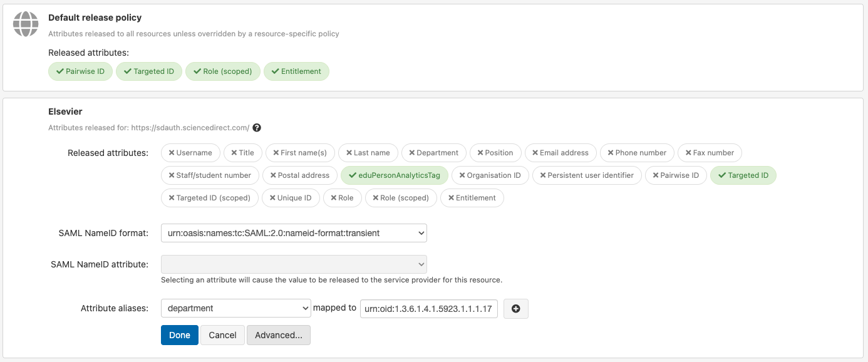Open the help tooltip next to sdauth.sciencedirect.com
The width and height of the screenshot is (868, 362).
click(257, 127)
